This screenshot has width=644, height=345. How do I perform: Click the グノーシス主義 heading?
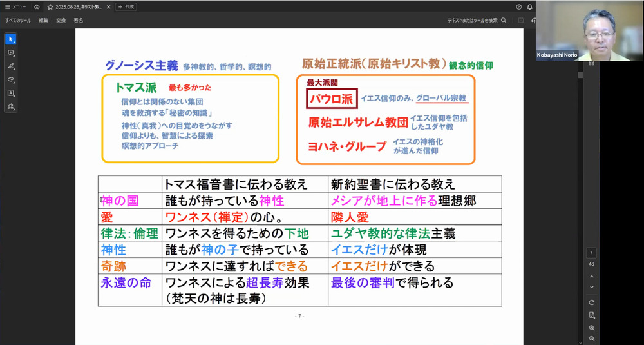pos(141,65)
